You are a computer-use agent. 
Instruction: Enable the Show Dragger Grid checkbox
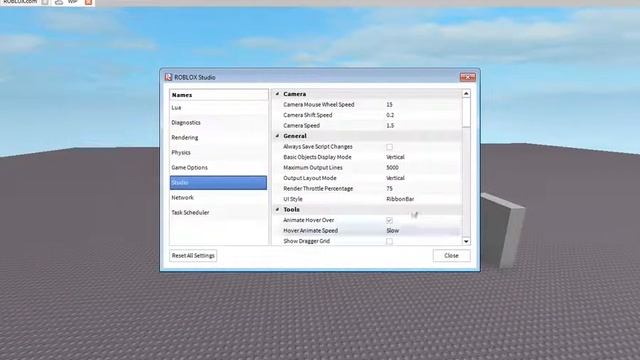(x=389, y=241)
